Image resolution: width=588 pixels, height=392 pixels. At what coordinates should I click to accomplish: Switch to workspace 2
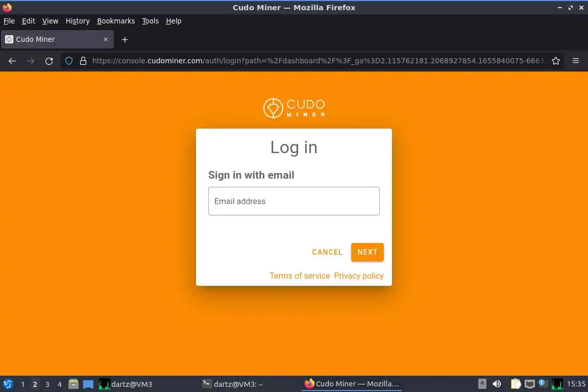click(x=35, y=384)
